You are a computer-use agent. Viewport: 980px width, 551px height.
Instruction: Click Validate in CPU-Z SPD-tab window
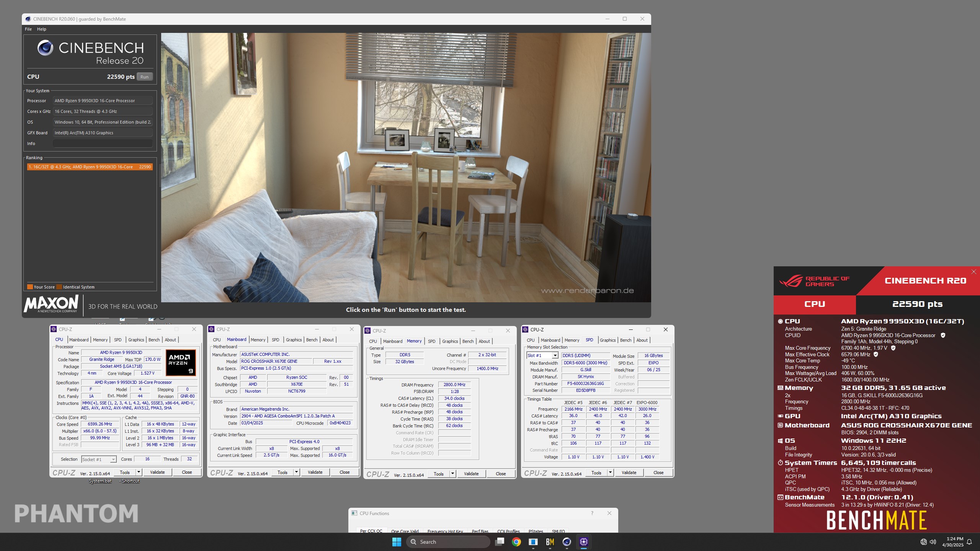point(629,473)
